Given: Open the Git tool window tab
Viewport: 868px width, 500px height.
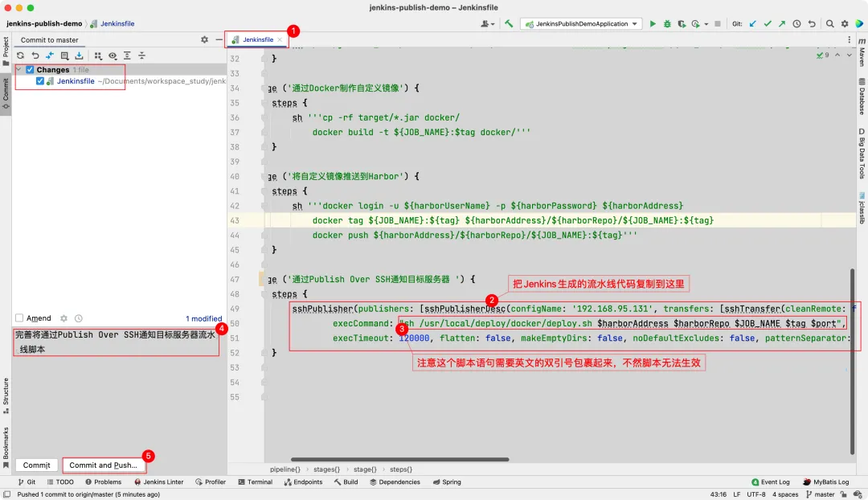Looking at the screenshot, I should pyautogui.click(x=27, y=482).
